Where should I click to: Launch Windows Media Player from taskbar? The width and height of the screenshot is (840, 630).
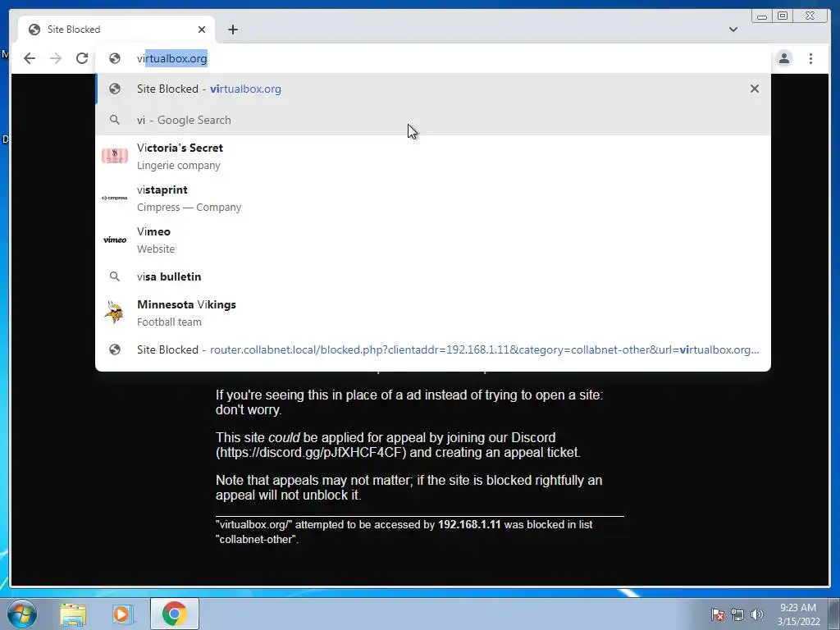pyautogui.click(x=122, y=614)
